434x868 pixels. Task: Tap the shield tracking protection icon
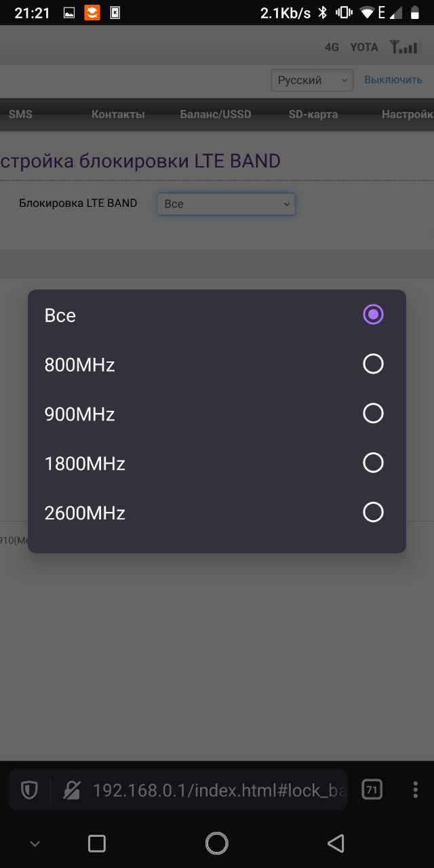pyautogui.click(x=29, y=790)
